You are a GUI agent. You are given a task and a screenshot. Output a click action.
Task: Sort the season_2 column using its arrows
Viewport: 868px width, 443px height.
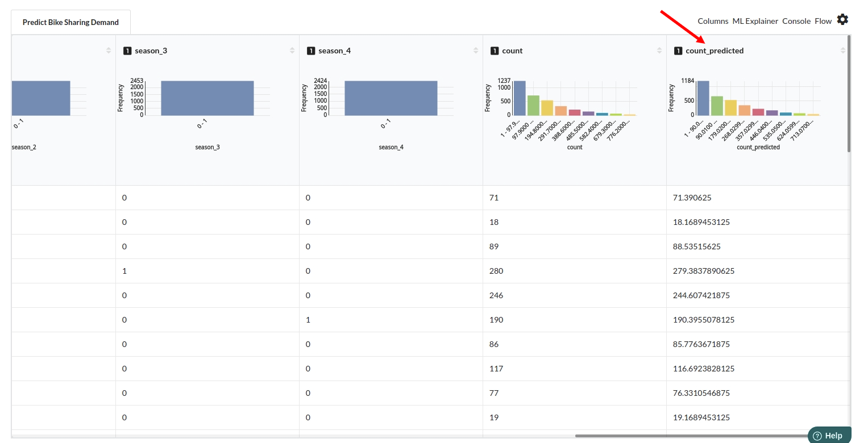[109, 51]
